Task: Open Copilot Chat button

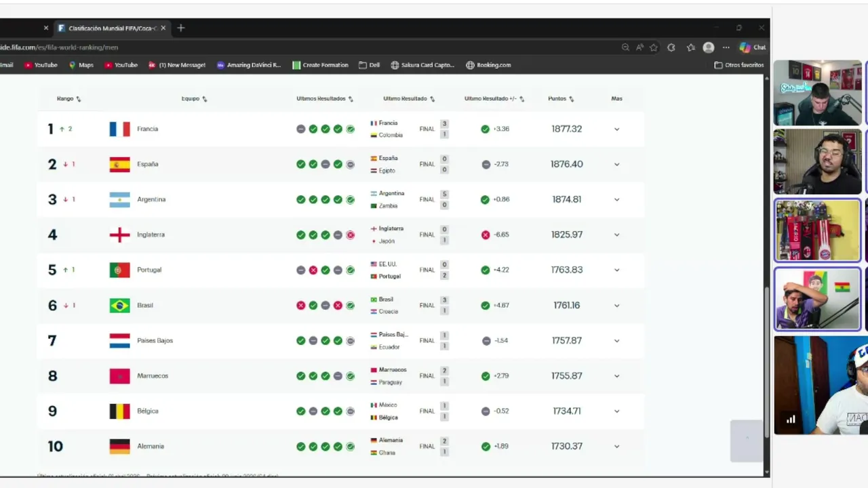Action: pos(753,47)
